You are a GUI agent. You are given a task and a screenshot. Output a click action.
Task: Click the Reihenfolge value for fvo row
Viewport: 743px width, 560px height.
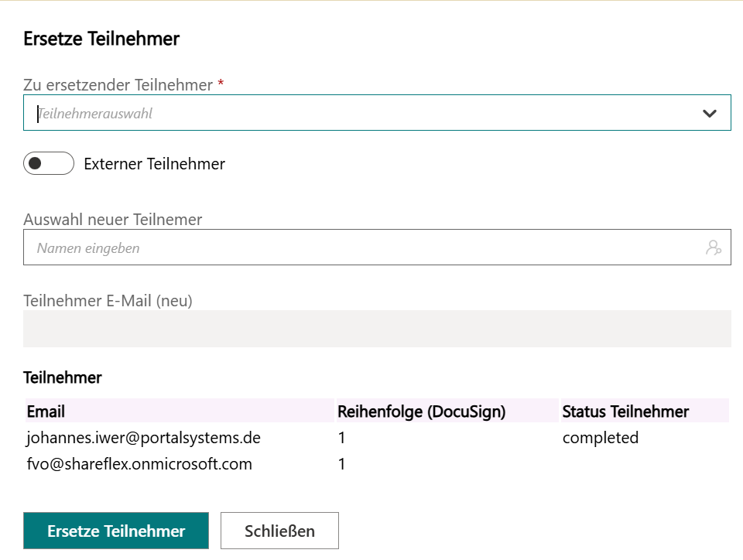342,464
